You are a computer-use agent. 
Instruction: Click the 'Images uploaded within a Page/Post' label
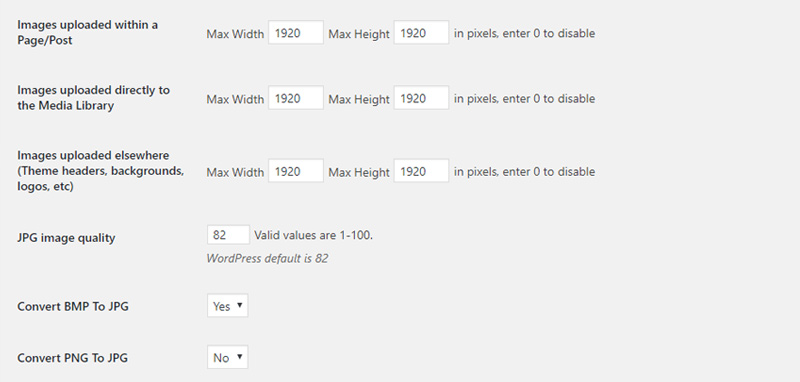coord(88,32)
